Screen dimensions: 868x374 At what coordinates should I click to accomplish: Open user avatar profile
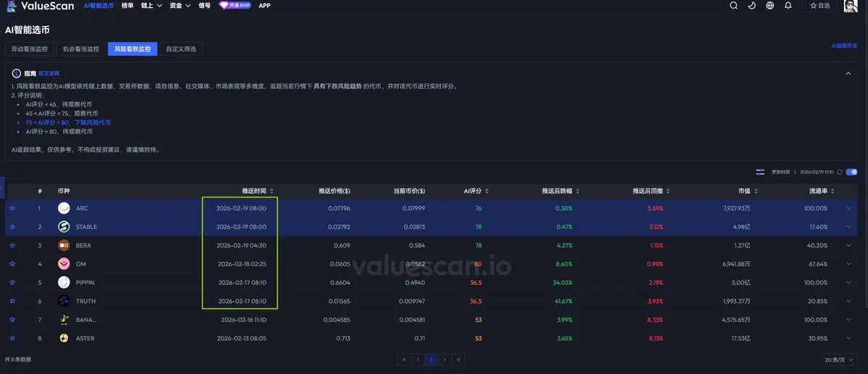(x=851, y=6)
